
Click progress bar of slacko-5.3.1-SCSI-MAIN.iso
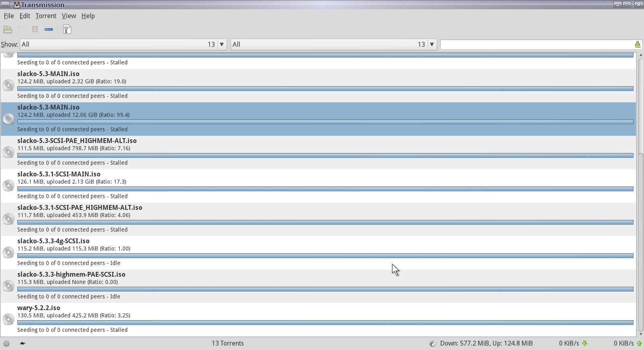(325, 189)
